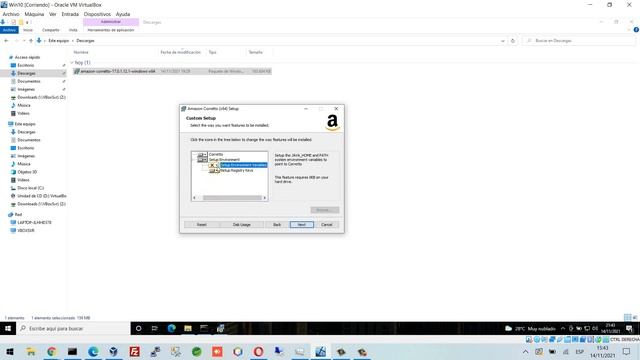Screen dimensions: 640x360
Task: Open File Explorer icon on guest taskbar
Action: coord(188,329)
